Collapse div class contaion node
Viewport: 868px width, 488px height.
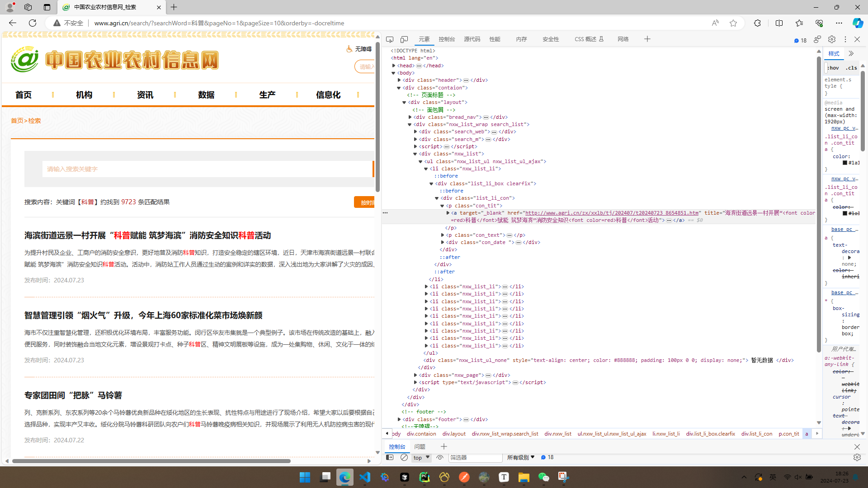tap(399, 88)
